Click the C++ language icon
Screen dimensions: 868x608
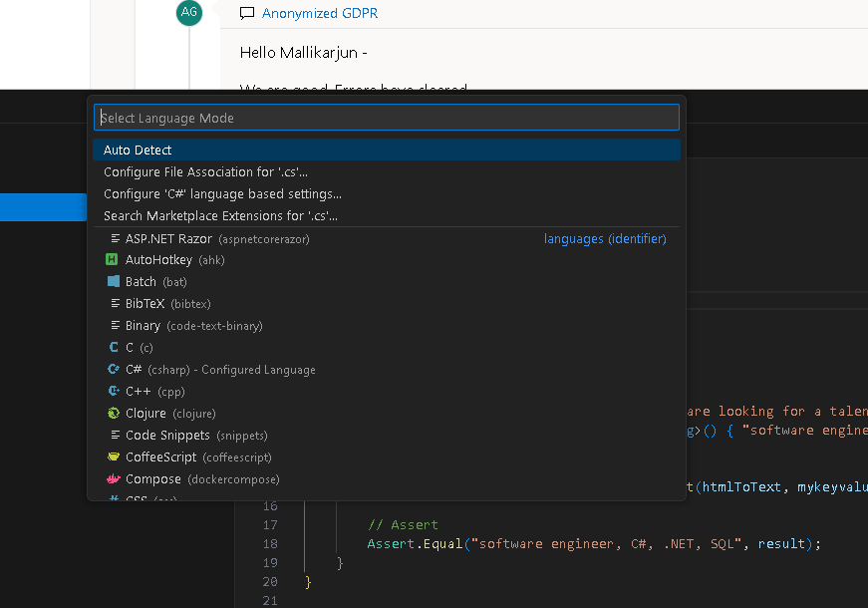114,391
